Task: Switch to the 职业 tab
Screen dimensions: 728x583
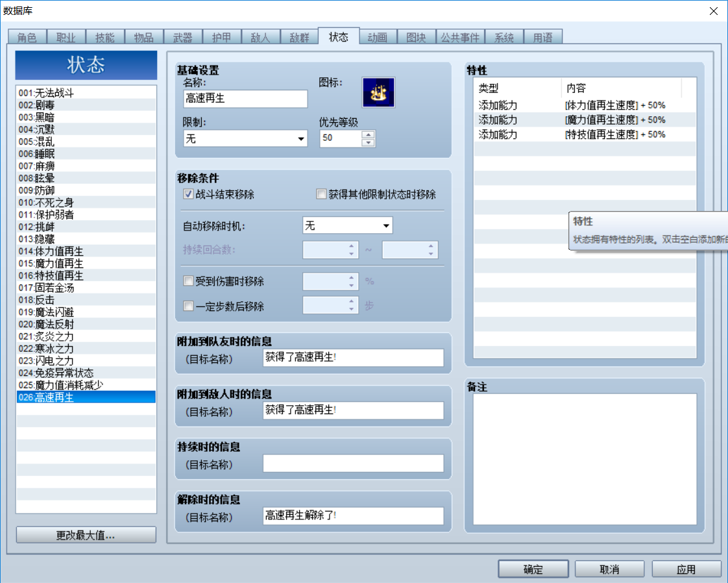Action: [x=66, y=37]
